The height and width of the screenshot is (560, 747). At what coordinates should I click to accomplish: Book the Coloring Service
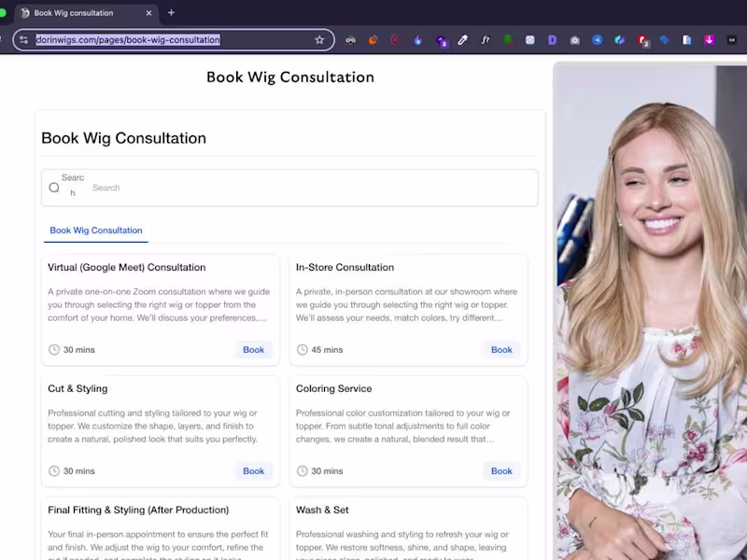[x=501, y=471]
